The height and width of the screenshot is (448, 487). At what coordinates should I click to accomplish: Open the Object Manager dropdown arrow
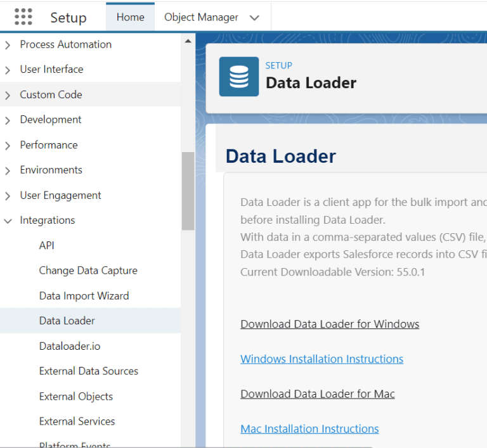pos(254,18)
